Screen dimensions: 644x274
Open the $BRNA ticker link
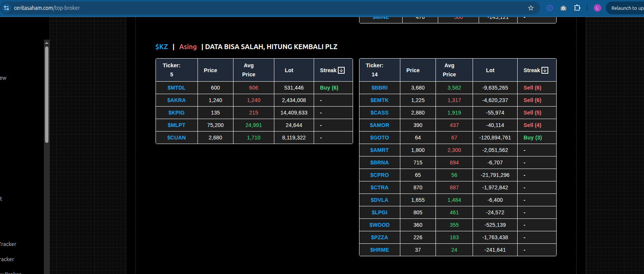(380, 163)
